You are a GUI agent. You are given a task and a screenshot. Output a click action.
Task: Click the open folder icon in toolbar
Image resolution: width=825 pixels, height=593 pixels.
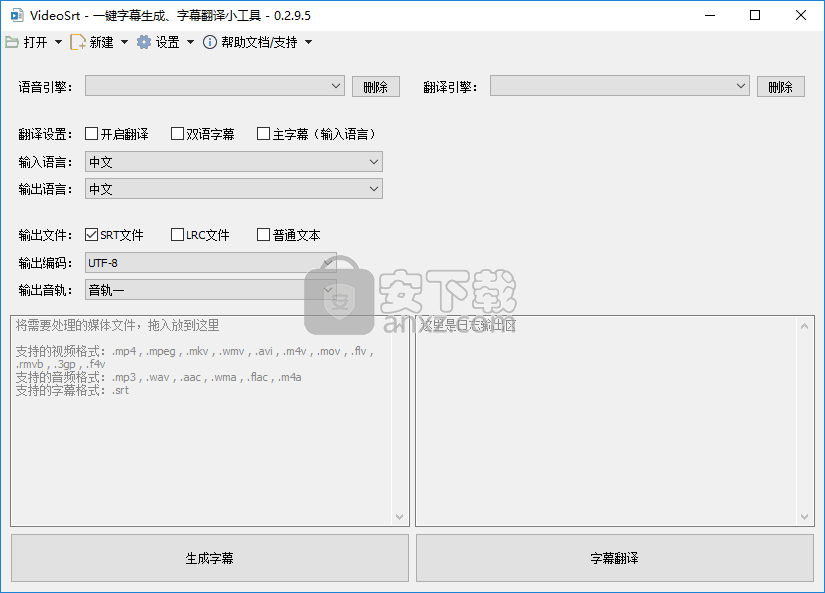point(12,42)
